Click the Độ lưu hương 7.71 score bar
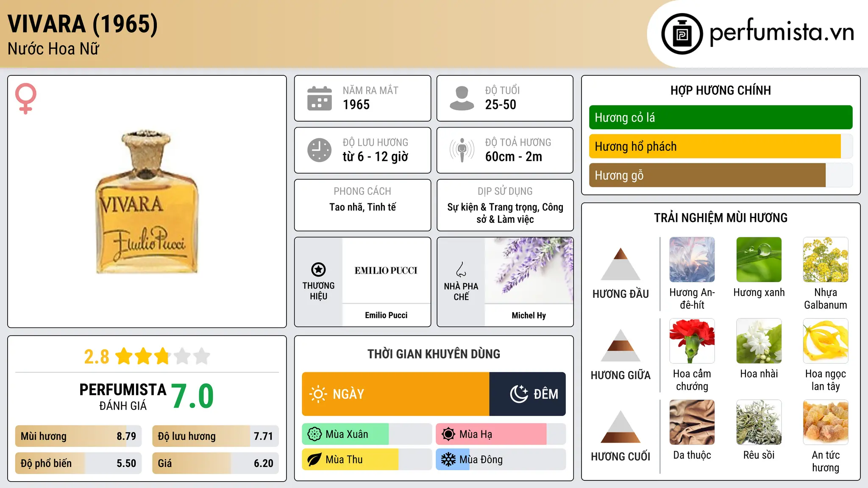 tap(216, 436)
